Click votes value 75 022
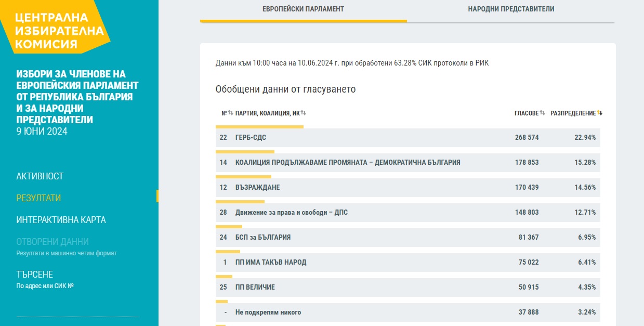Image resolution: width=644 pixels, height=326 pixels. 529,263
